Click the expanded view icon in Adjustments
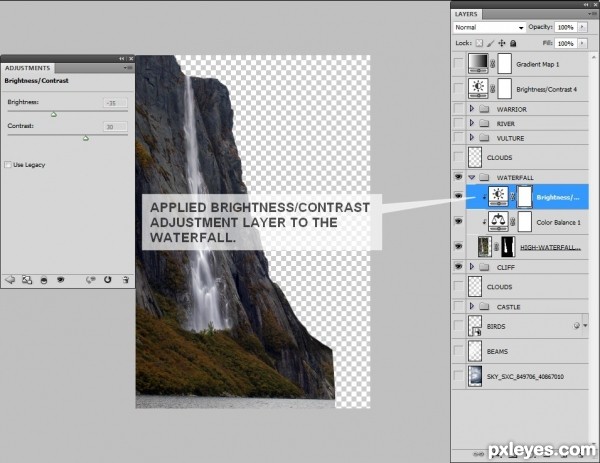Screen dimensions: 600x463 click(x=27, y=280)
